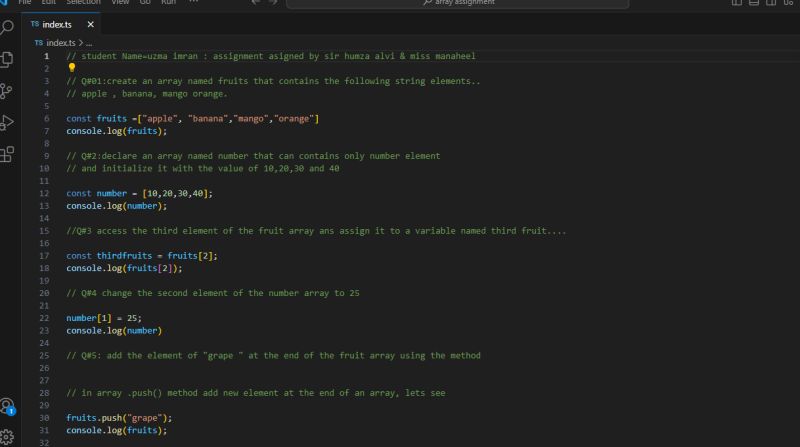Click index.ts in the breadcrumb path
This screenshot has width=800, height=447.
click(x=61, y=43)
